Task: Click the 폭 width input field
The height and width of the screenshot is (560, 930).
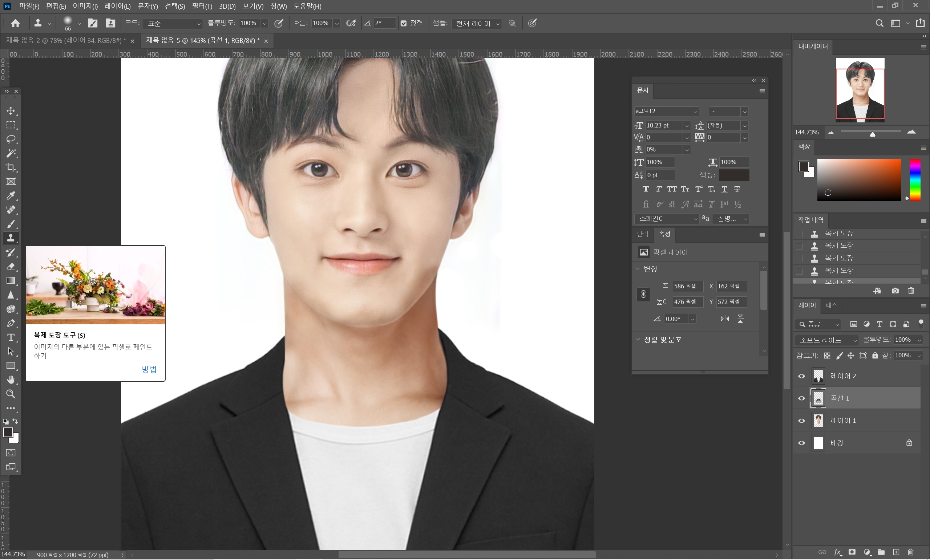Action: (687, 287)
